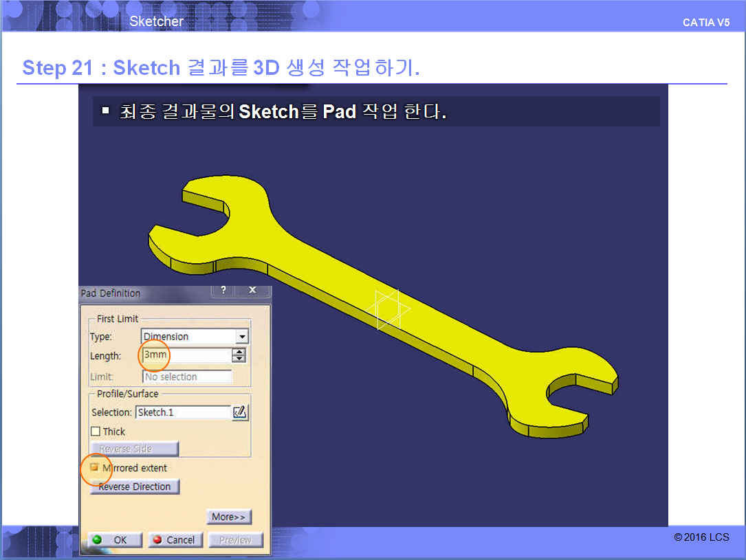Screen dimensions: 746x560
Task: Click the Length field showing 3mm
Action: 186,356
